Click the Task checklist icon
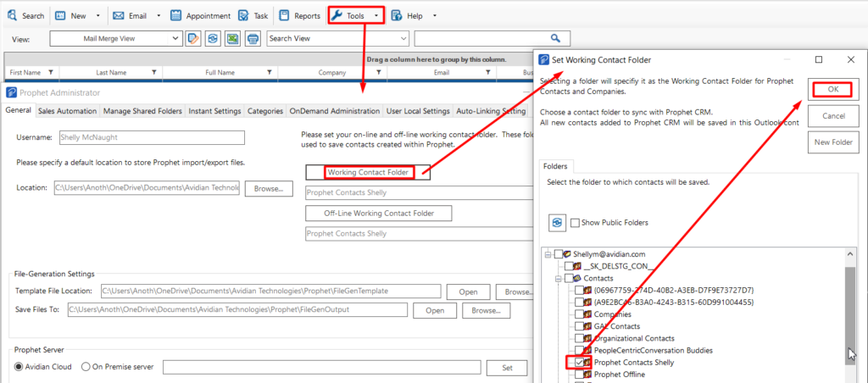The image size is (868, 383). click(x=243, y=15)
